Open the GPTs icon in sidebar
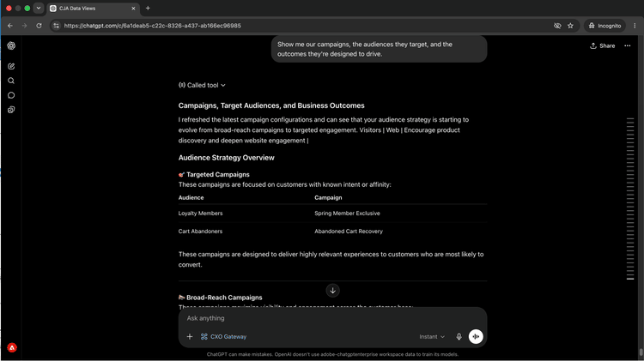The height and width of the screenshot is (361, 644). click(11, 110)
